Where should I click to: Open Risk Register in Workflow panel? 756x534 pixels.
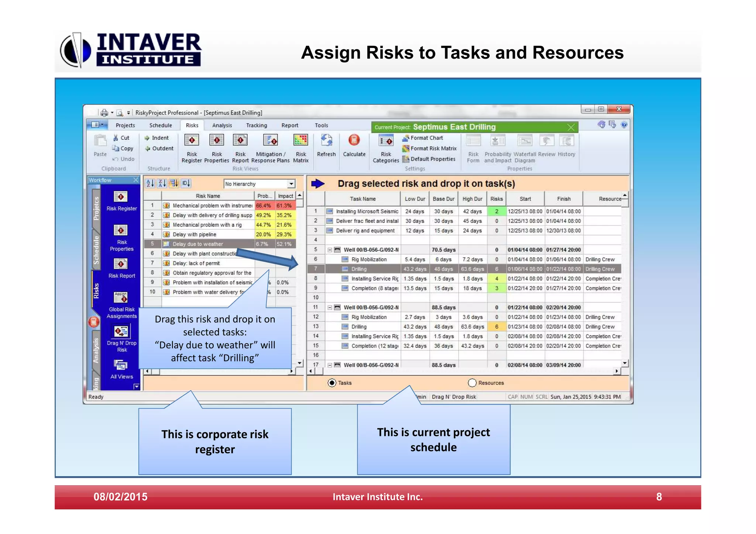(121, 201)
